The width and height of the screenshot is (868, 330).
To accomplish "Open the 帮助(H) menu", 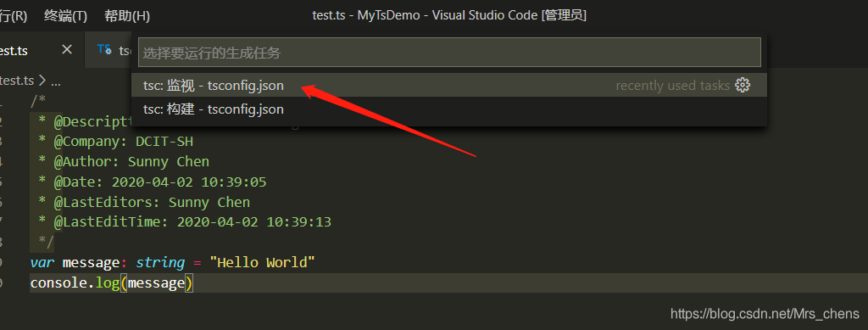I will click(127, 16).
